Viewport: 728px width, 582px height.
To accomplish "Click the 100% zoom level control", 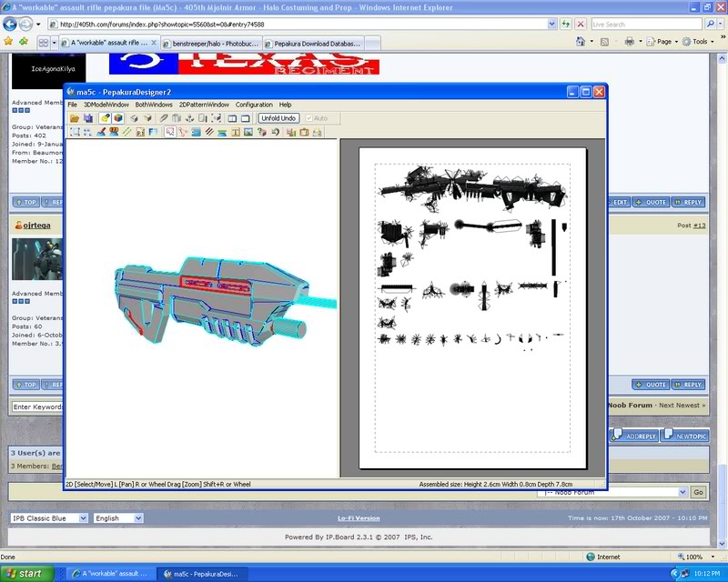I will coord(695,557).
